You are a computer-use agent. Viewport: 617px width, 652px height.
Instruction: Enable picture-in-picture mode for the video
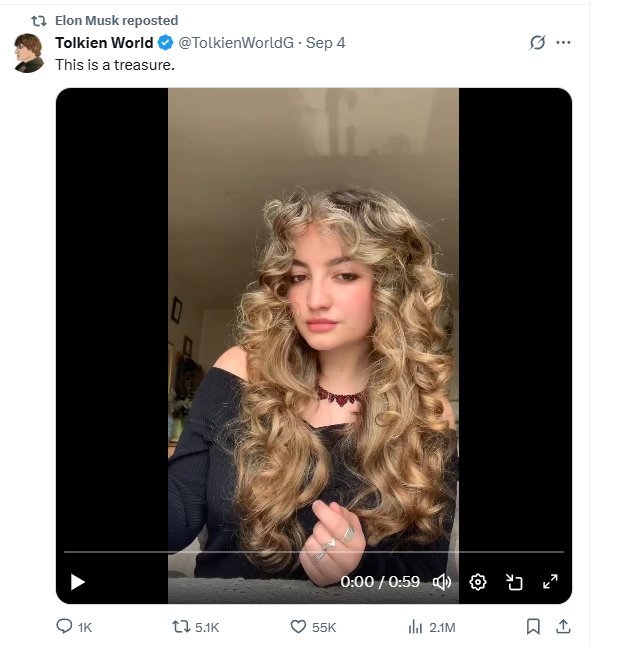[x=514, y=582]
